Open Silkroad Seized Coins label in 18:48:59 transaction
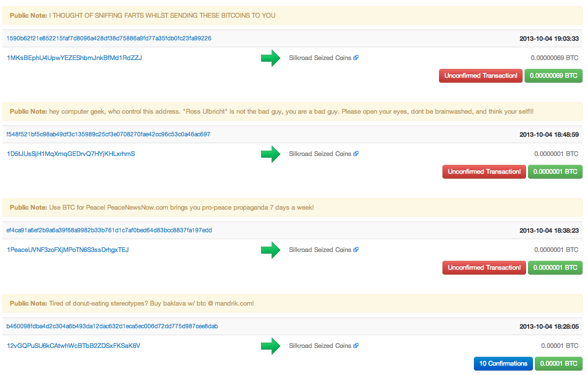 (x=320, y=154)
